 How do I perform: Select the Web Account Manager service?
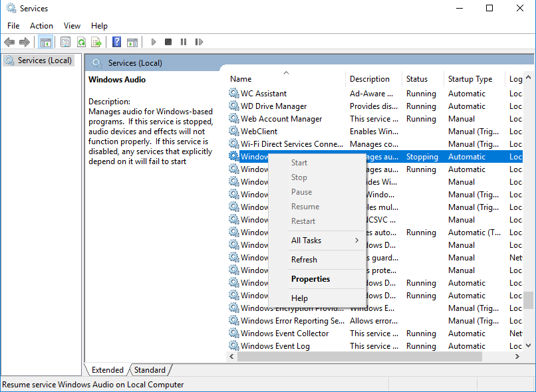click(375, 118)
